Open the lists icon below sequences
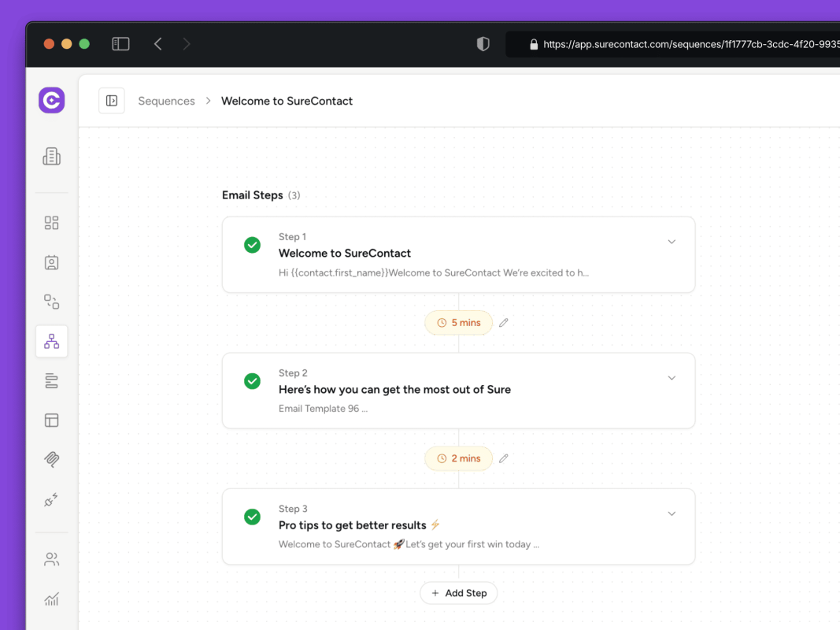Screen dimensions: 840x630 point(51,380)
